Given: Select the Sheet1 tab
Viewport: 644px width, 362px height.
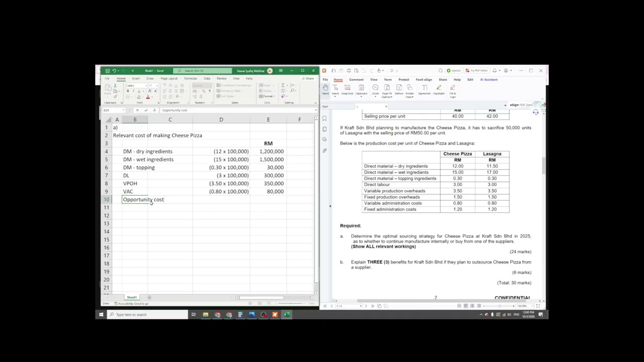Looking at the screenshot, I should pos(131,298).
